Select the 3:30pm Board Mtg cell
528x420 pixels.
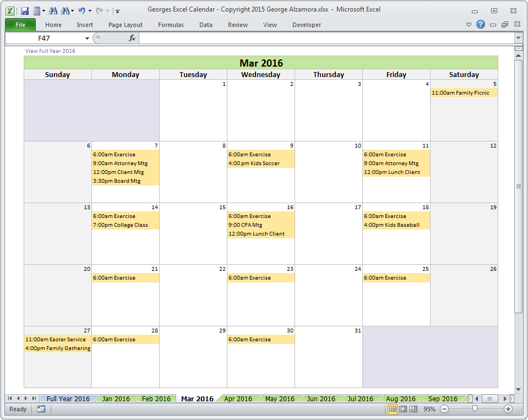tap(126, 181)
